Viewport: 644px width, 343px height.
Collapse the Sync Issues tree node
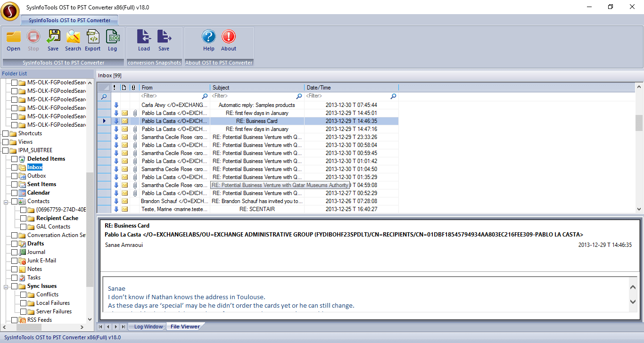coord(6,286)
